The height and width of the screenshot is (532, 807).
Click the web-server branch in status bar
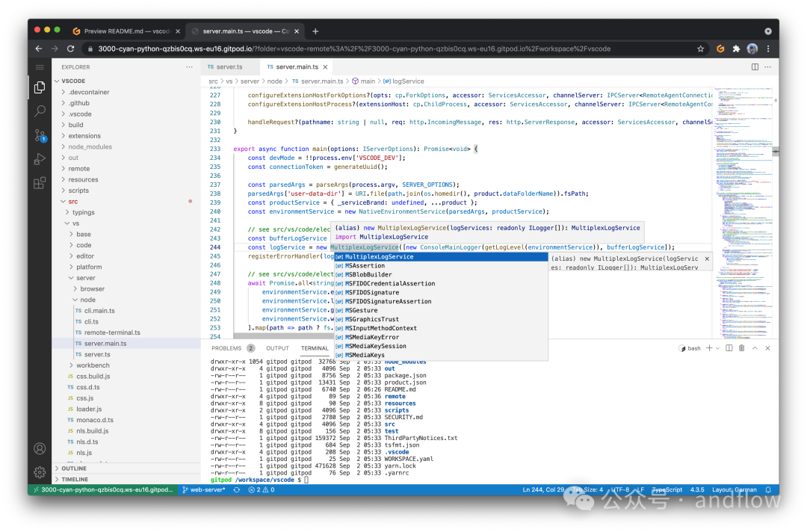pos(204,490)
